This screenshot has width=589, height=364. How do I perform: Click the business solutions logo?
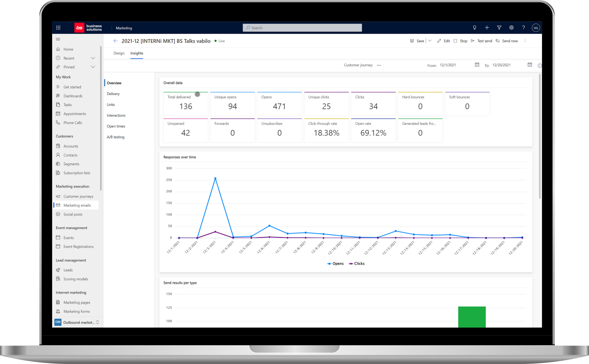pyautogui.click(x=88, y=28)
